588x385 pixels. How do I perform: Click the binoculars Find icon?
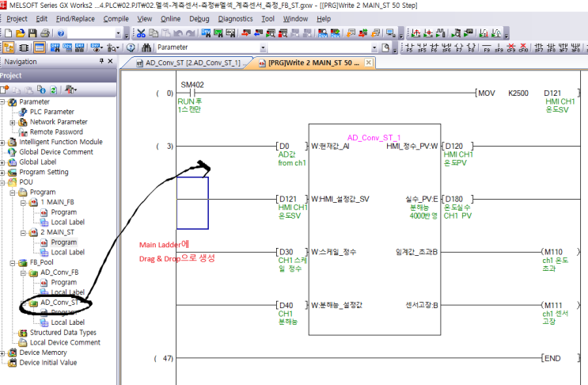pyautogui.click(x=146, y=48)
